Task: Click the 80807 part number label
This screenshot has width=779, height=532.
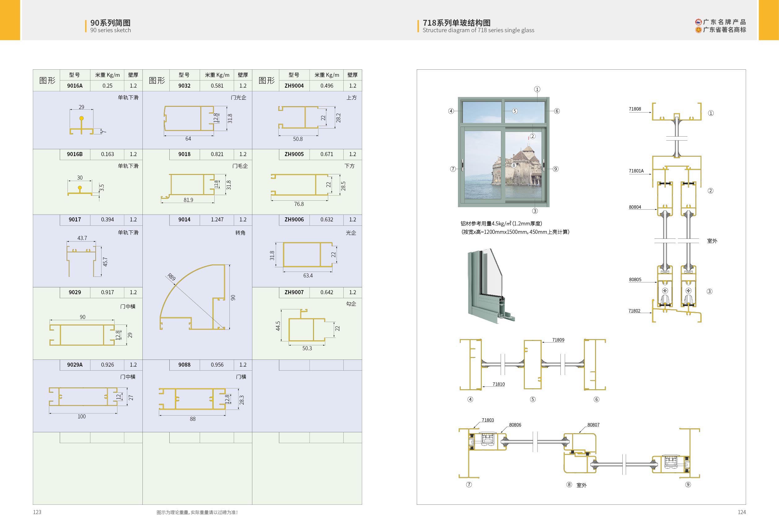Action: pos(593,425)
